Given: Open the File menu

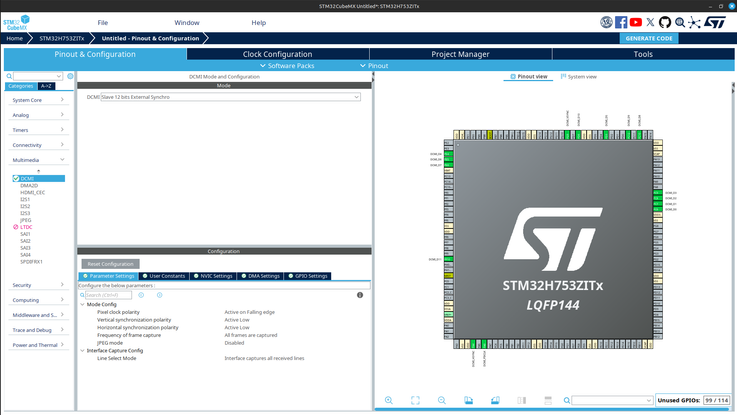Looking at the screenshot, I should pyautogui.click(x=102, y=23).
